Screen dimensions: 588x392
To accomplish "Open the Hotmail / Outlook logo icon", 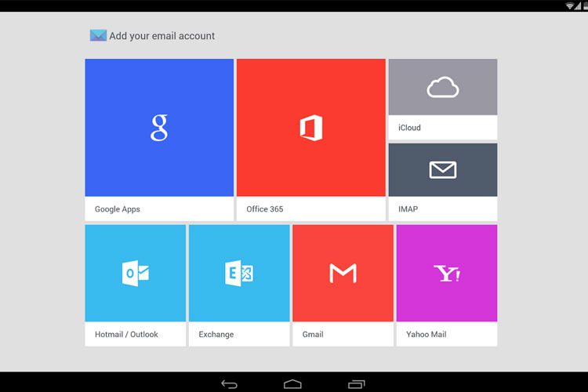I will point(136,273).
